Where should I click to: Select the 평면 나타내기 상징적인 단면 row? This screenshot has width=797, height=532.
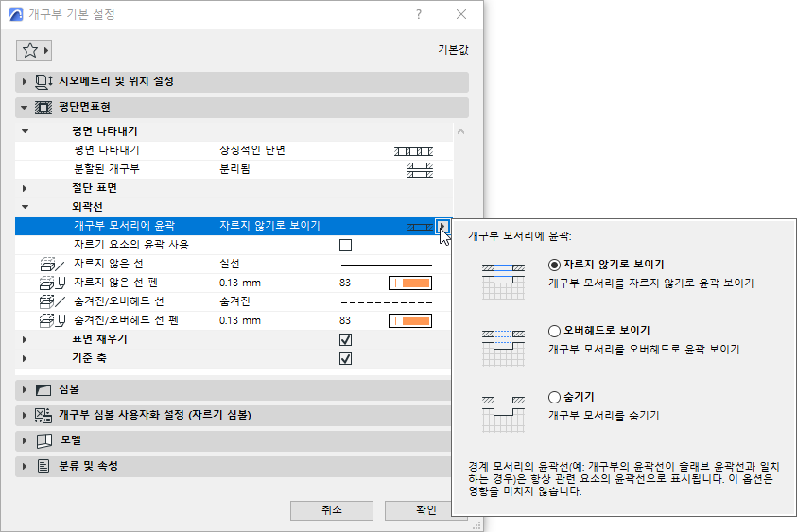tap(234, 151)
